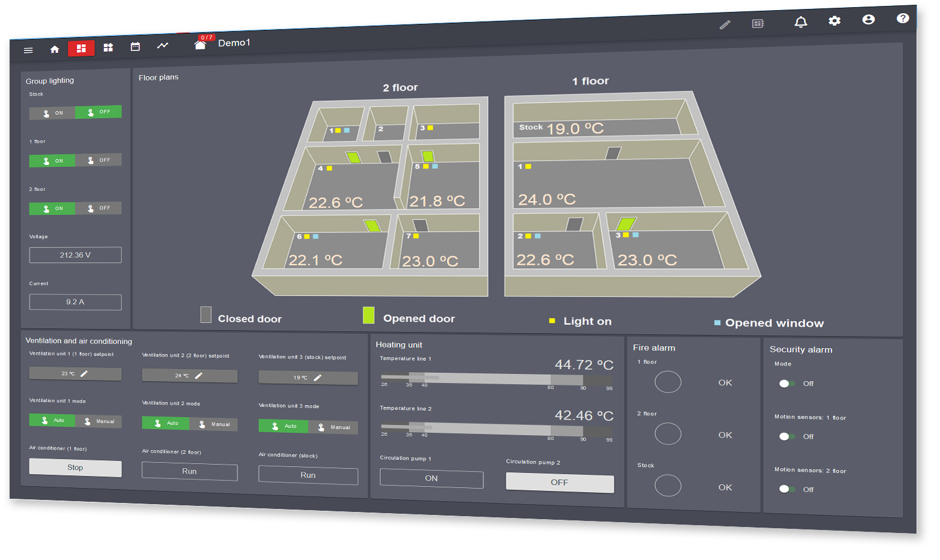The image size is (940, 560).
Task: Open the widgets panel icon
Action: click(108, 47)
